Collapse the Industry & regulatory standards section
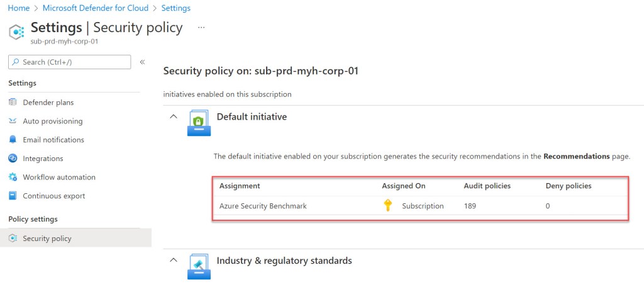 pos(174,261)
